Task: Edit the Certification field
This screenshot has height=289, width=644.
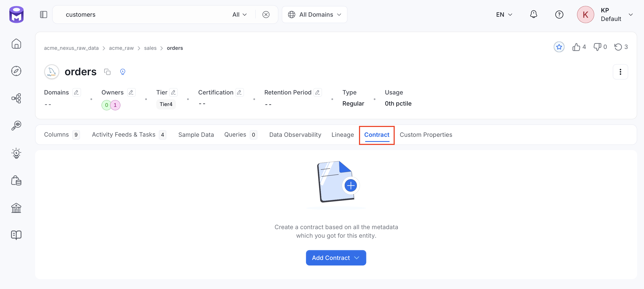Action: click(x=239, y=93)
